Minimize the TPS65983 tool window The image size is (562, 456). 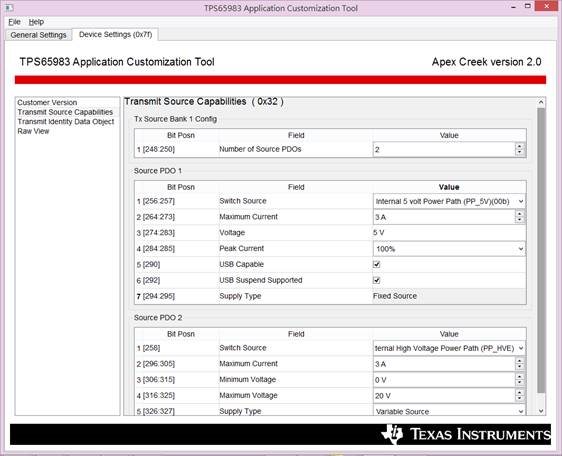(x=514, y=6)
